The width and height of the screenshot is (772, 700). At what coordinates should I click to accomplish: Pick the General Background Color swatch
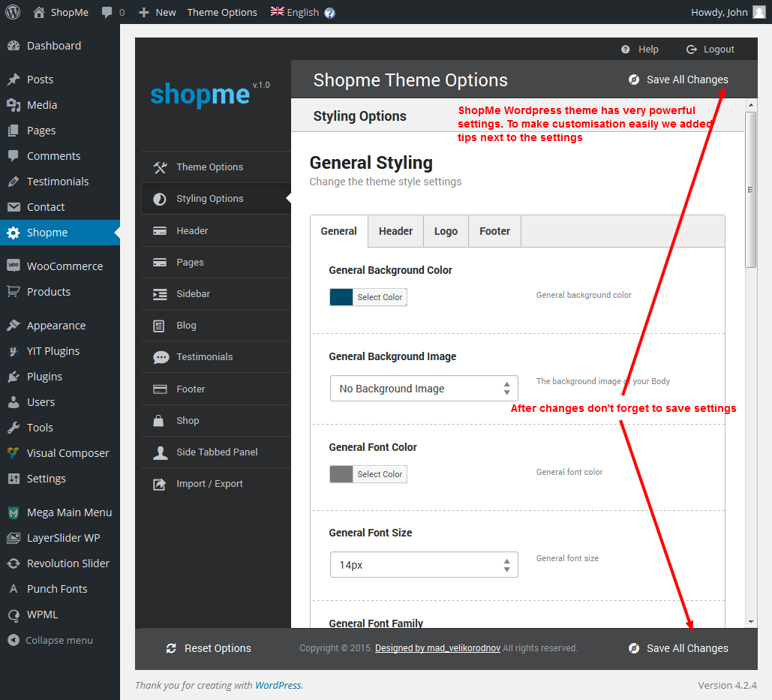[x=341, y=297]
